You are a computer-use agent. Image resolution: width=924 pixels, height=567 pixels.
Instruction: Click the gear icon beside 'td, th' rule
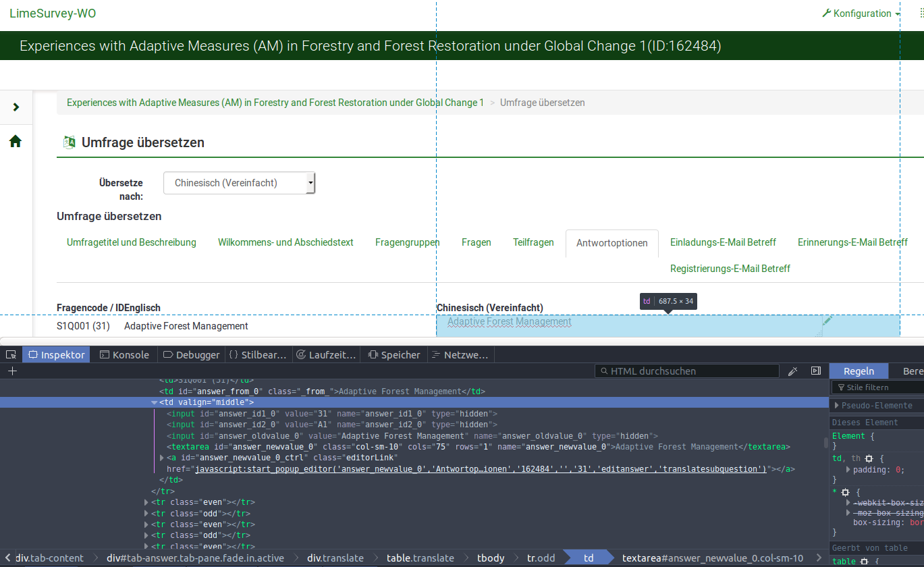(x=869, y=458)
